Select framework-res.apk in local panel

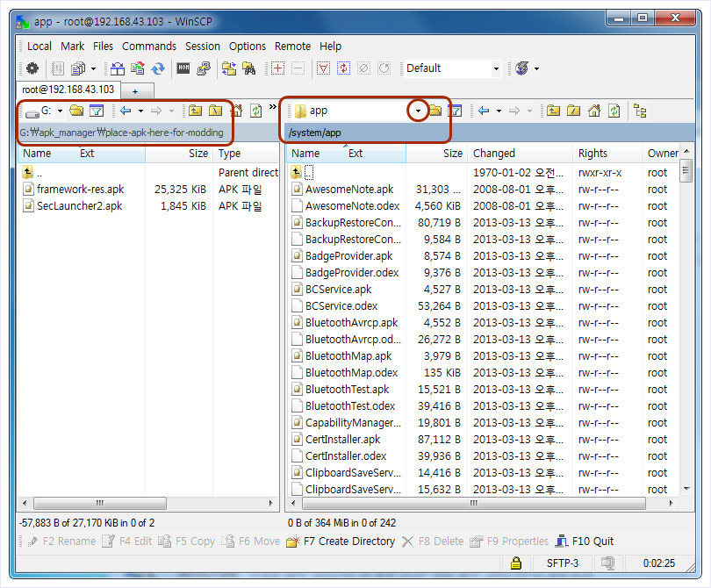[x=80, y=190]
